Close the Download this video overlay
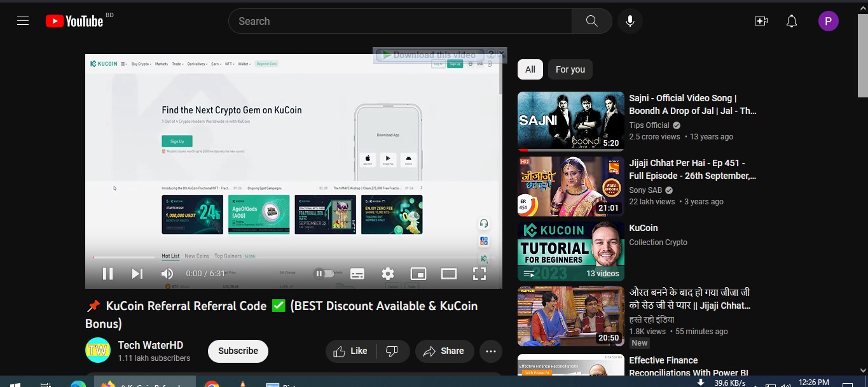The height and width of the screenshot is (387, 868). pyautogui.click(x=501, y=55)
